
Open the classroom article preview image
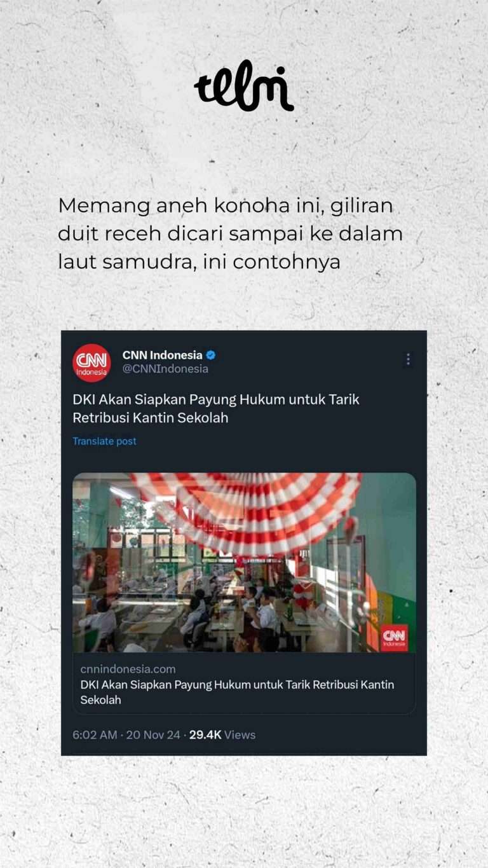point(244,563)
